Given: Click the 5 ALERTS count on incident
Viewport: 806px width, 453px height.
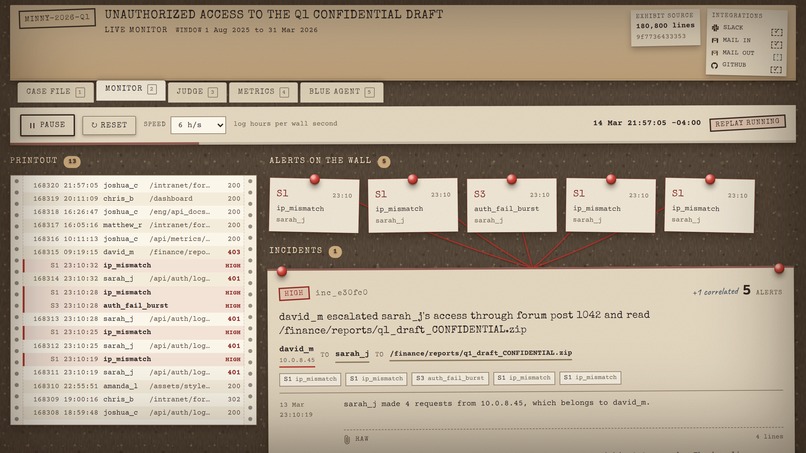Looking at the screenshot, I should (762, 291).
